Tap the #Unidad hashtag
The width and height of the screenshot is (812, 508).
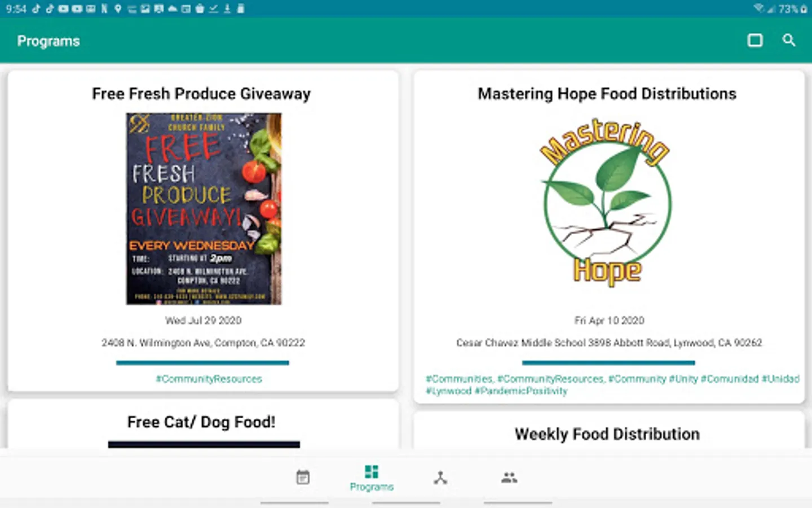[781, 379]
